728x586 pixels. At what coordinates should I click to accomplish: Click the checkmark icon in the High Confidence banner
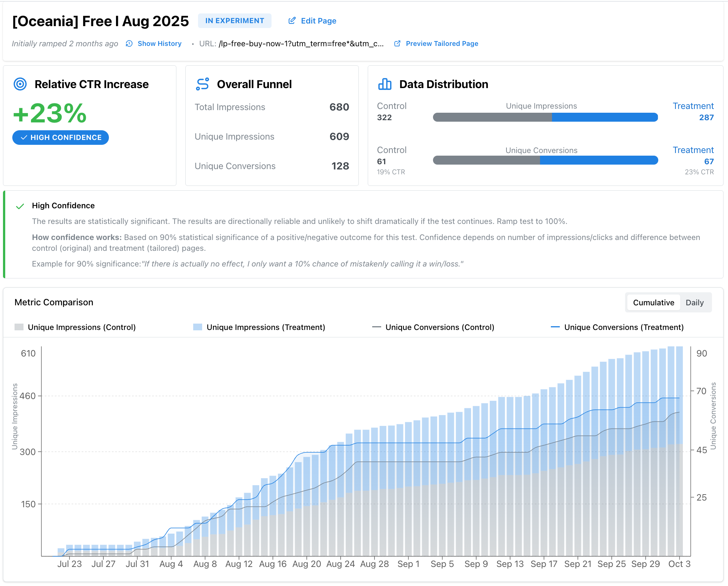click(20, 206)
